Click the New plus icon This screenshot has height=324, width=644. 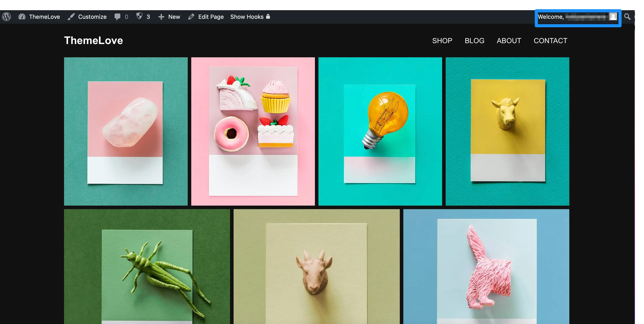click(x=162, y=17)
